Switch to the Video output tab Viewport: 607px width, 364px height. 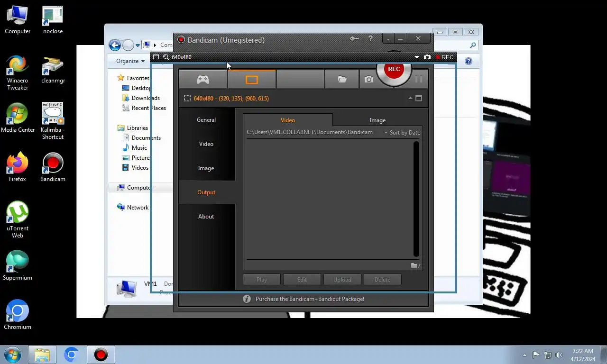tap(288, 120)
